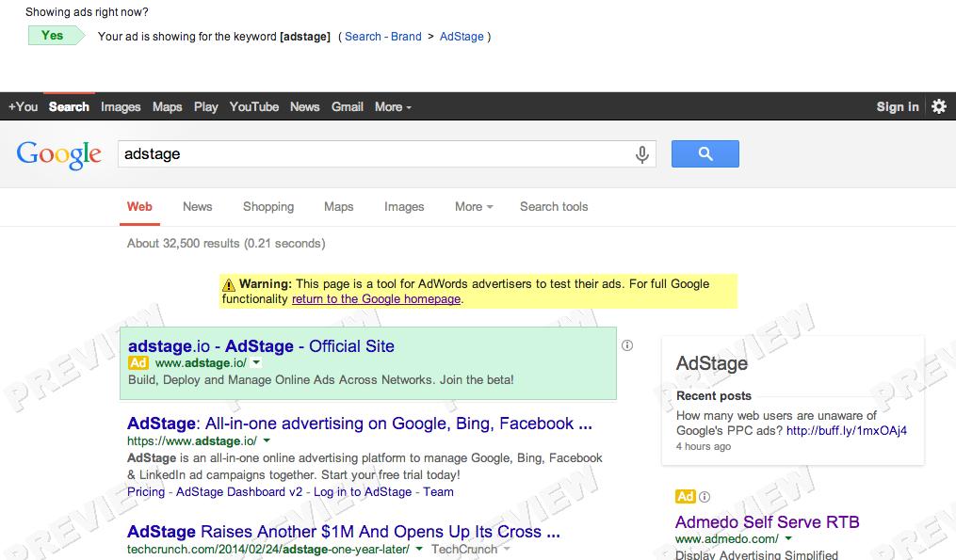Follow 'return to the Google homepage' link
This screenshot has width=956, height=560.
[x=376, y=299]
